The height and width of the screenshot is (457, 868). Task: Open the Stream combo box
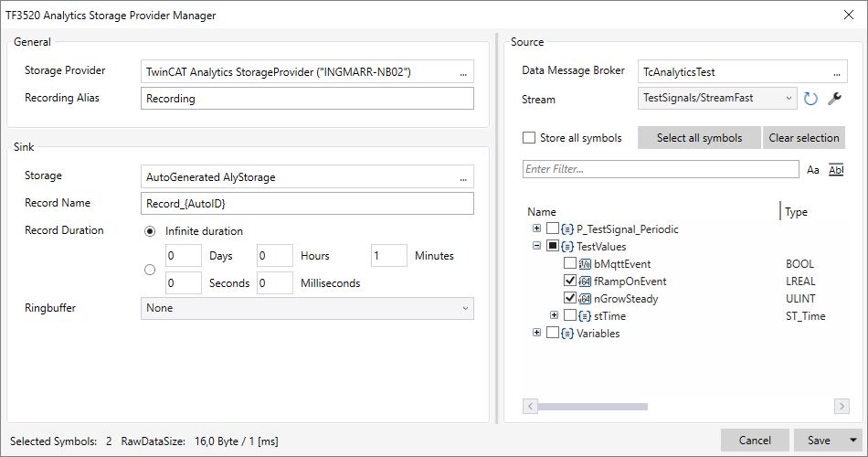pyautogui.click(x=717, y=98)
